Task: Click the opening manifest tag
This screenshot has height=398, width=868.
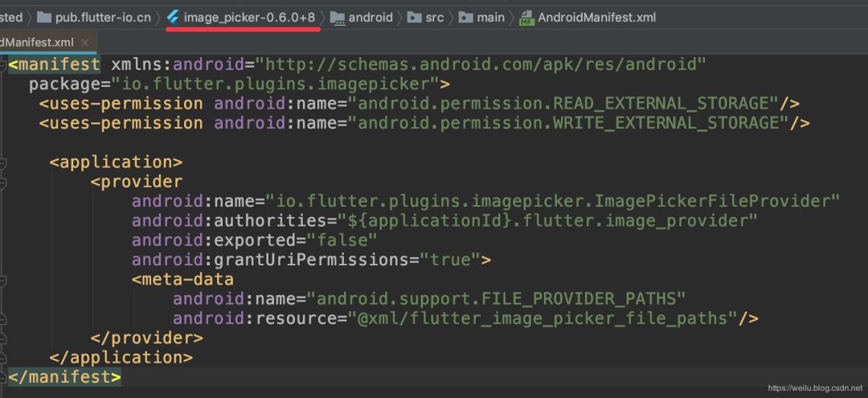Action: click(x=55, y=65)
